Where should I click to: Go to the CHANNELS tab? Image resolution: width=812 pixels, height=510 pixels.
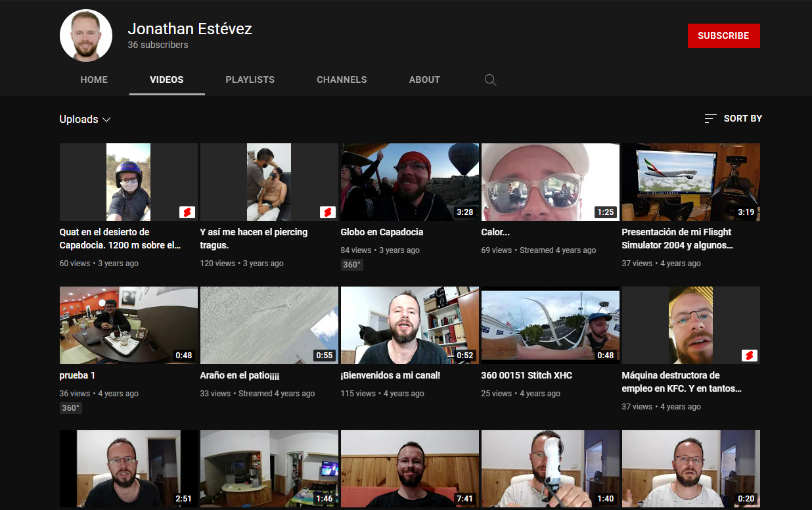342,80
